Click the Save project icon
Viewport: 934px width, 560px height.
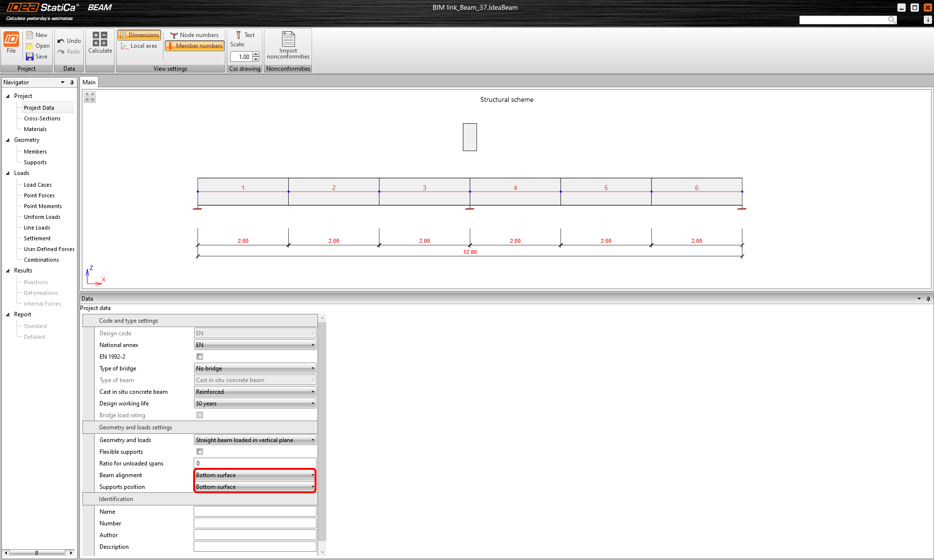[30, 57]
